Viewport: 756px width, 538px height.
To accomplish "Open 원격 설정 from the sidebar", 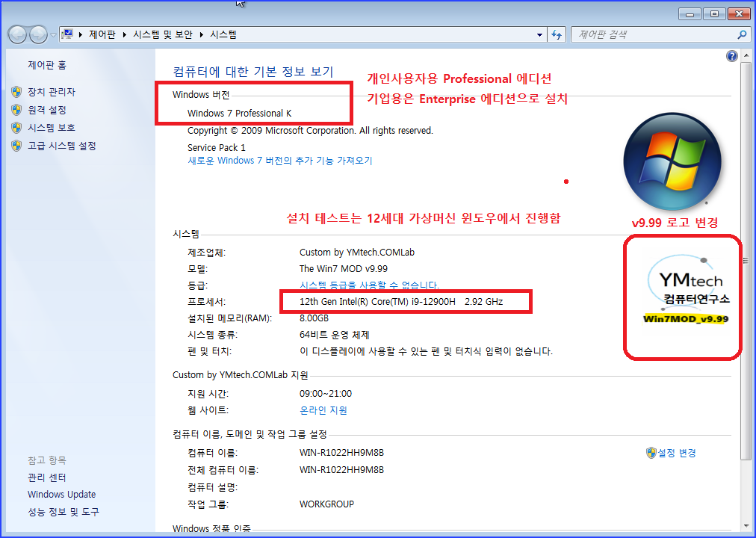I will 47,110.
